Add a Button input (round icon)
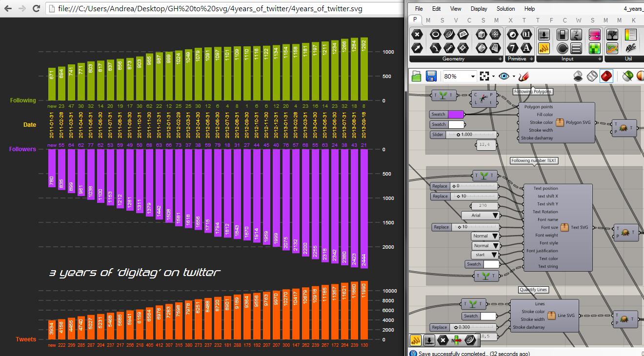The image size is (644, 356). (563, 48)
